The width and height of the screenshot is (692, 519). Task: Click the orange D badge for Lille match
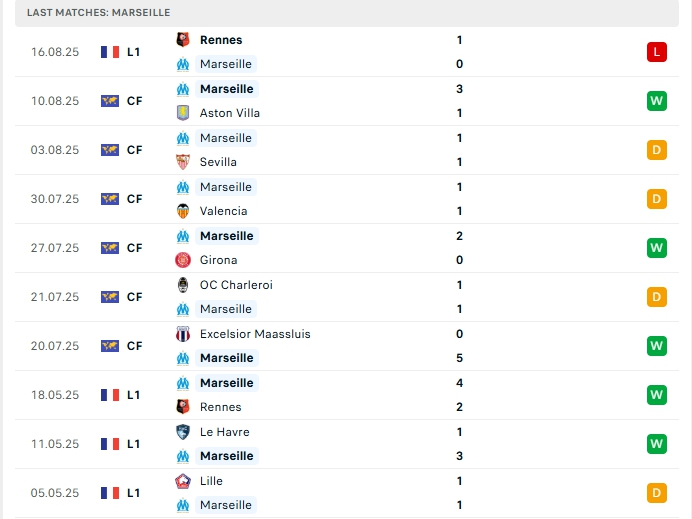[657, 493]
